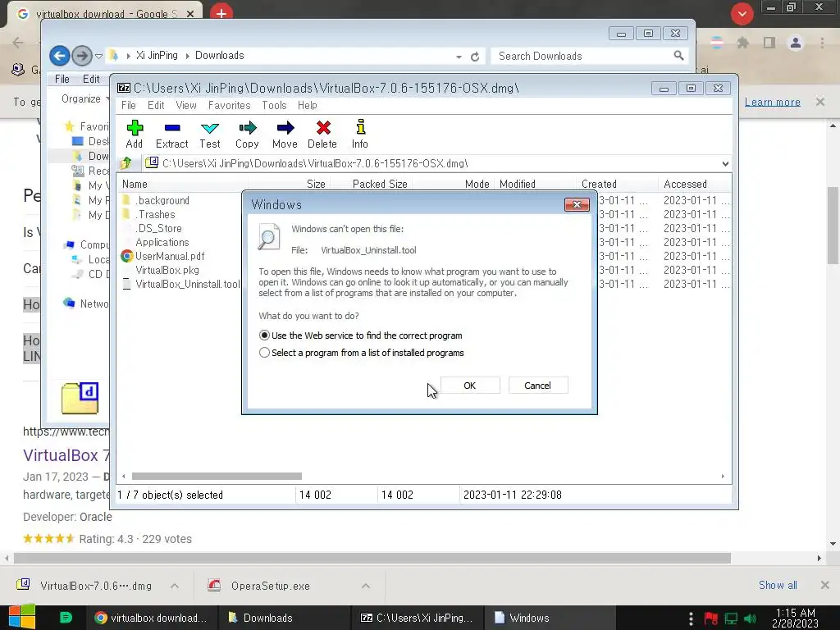Image resolution: width=840 pixels, height=630 pixels.
Task: Toggle the Chrome side panel icon
Action: click(769, 43)
